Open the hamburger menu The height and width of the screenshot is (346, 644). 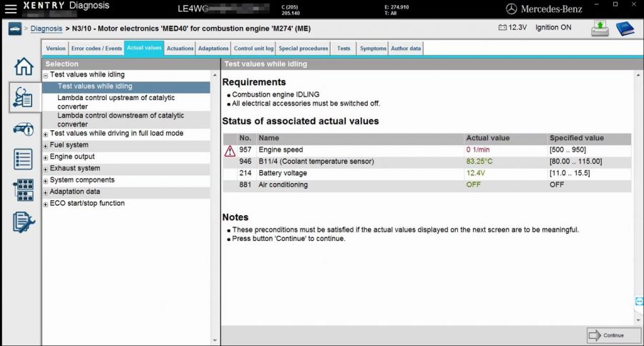pos(11,9)
